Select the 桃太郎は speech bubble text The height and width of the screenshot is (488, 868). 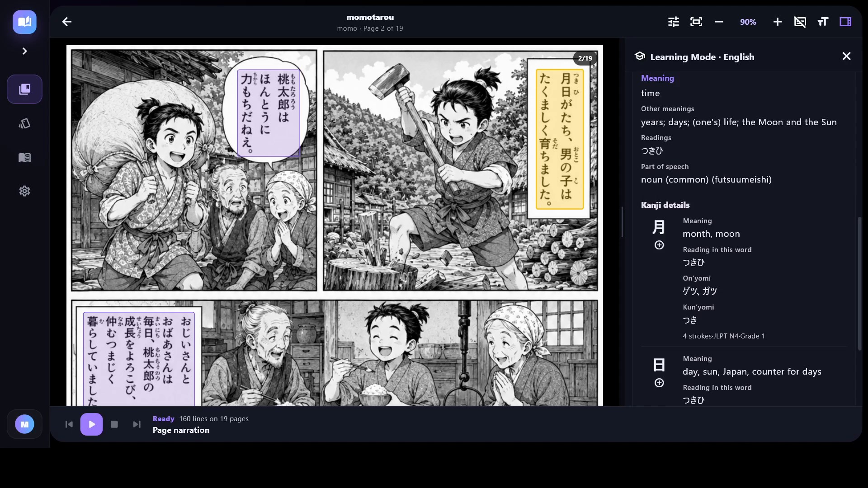pyautogui.click(x=269, y=113)
